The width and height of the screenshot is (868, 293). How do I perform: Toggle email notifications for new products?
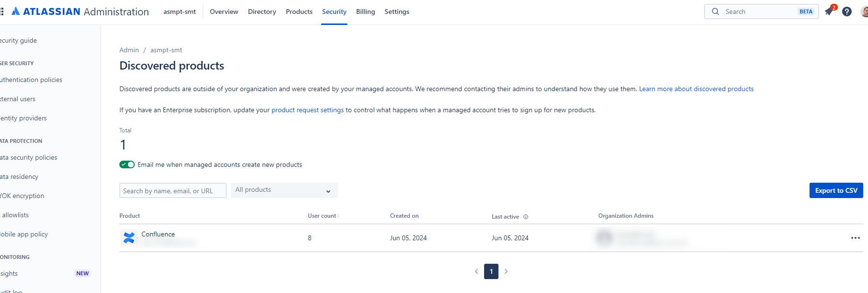[x=127, y=164]
